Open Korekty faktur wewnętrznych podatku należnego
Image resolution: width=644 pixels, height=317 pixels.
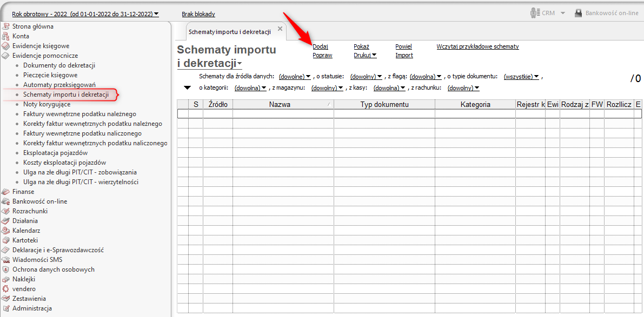tap(93, 124)
